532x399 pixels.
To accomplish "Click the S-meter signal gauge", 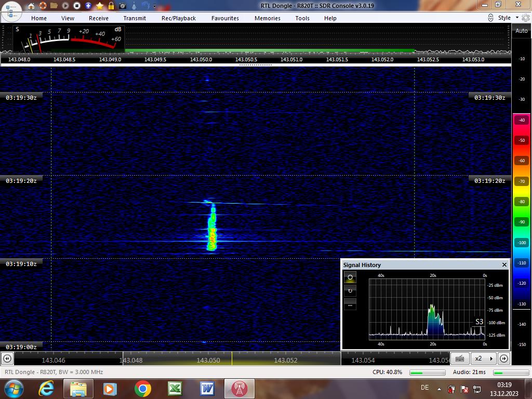I will pos(69,39).
